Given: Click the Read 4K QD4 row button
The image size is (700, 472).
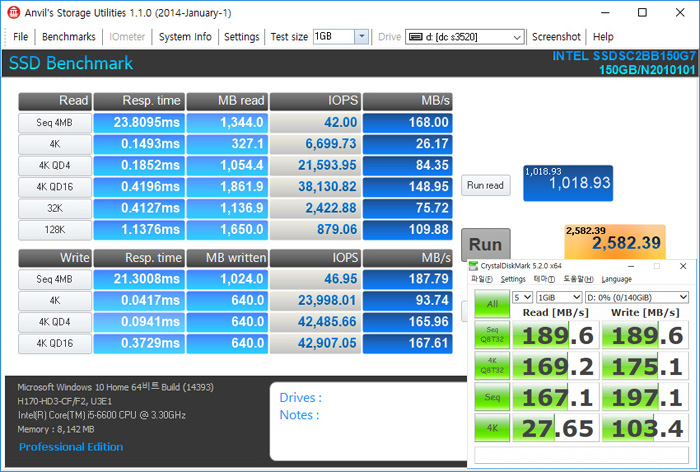Looking at the screenshot, I should [x=55, y=166].
